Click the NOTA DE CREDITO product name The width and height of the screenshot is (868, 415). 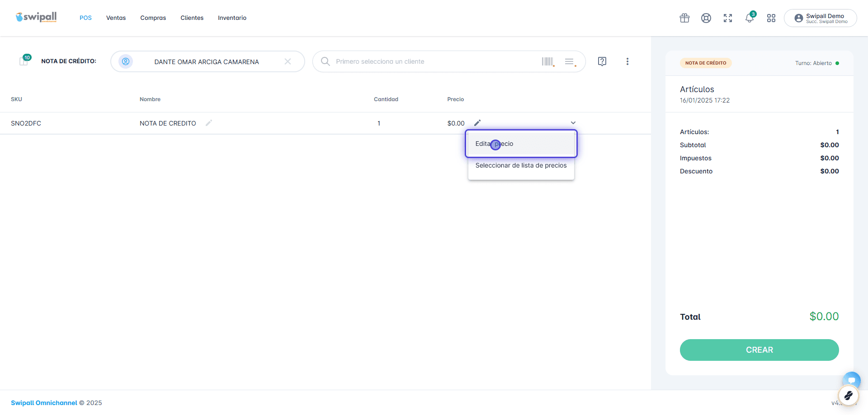168,123
